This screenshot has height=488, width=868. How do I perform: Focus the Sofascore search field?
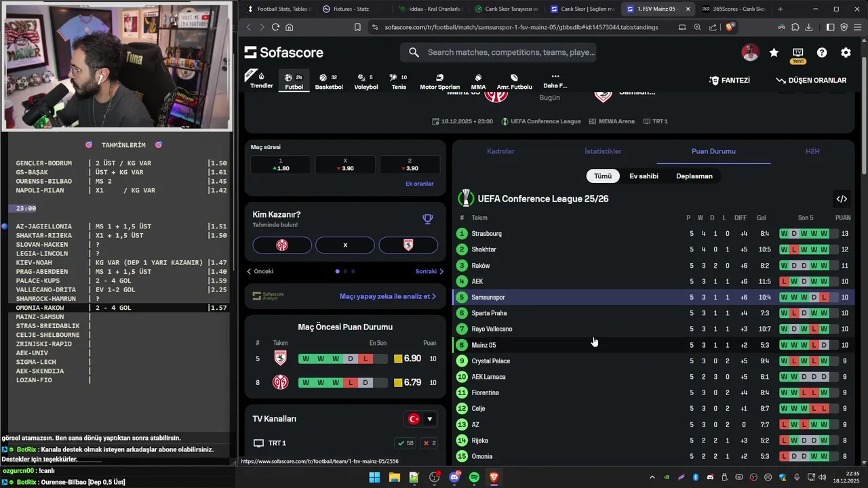coord(498,52)
